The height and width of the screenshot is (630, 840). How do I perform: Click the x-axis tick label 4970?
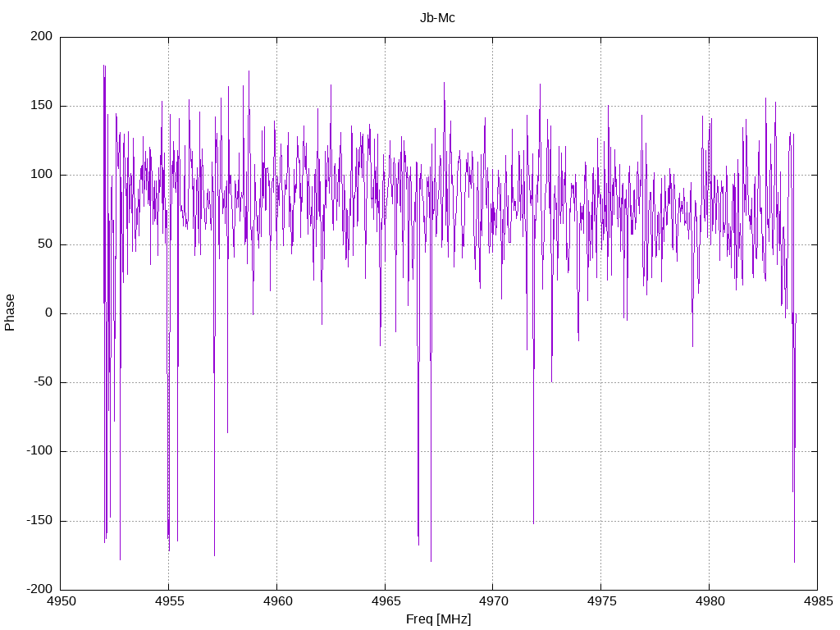pyautogui.click(x=493, y=601)
